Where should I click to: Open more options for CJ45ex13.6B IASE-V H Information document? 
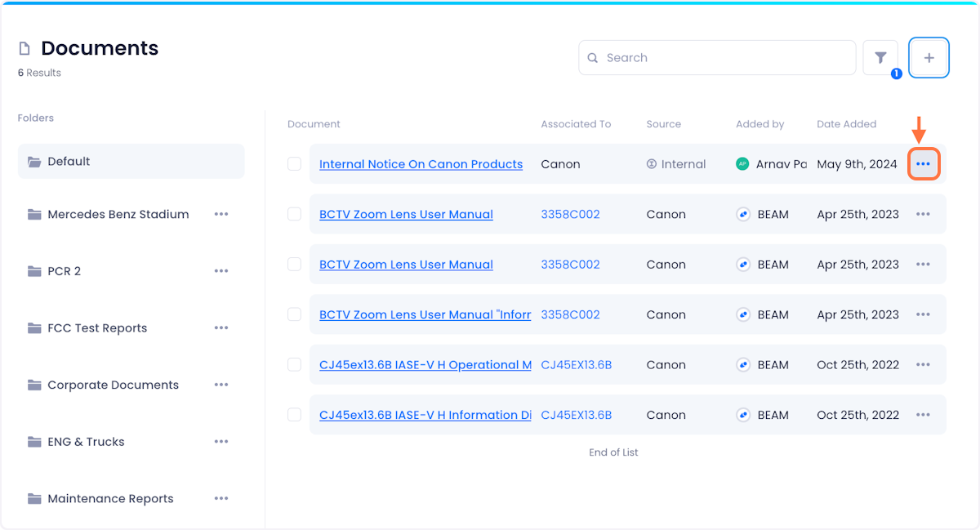click(923, 415)
